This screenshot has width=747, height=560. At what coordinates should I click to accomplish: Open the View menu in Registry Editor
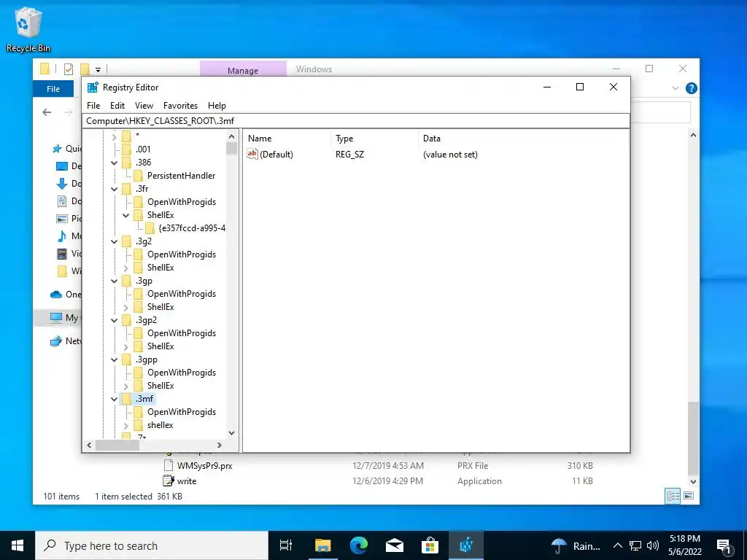click(144, 106)
